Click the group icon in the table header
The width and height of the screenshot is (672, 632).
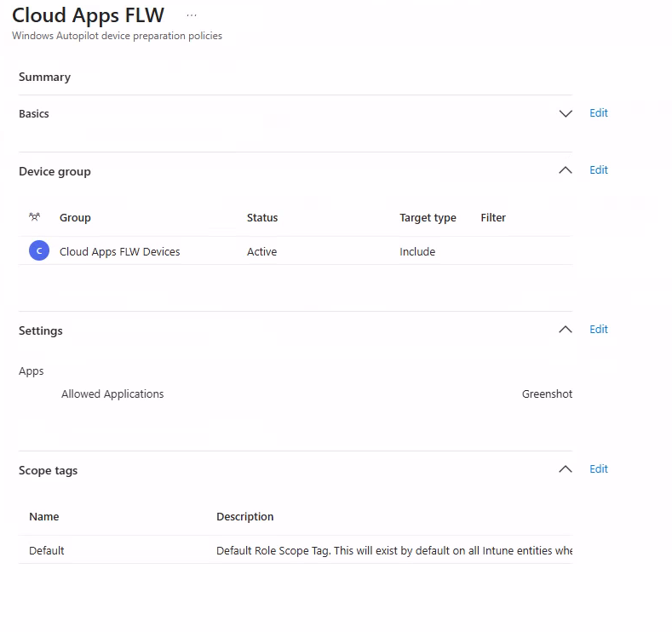coord(35,218)
